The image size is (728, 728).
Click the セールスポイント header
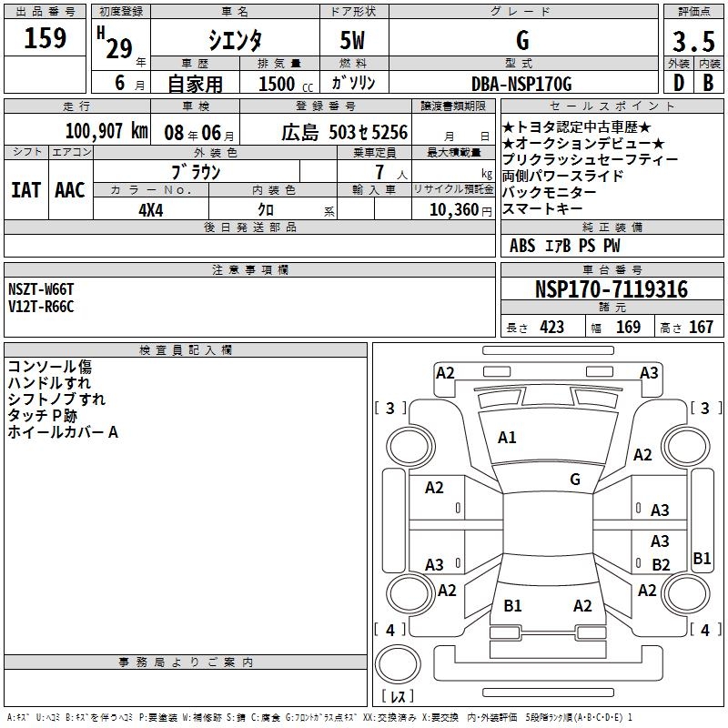pyautogui.click(x=612, y=106)
